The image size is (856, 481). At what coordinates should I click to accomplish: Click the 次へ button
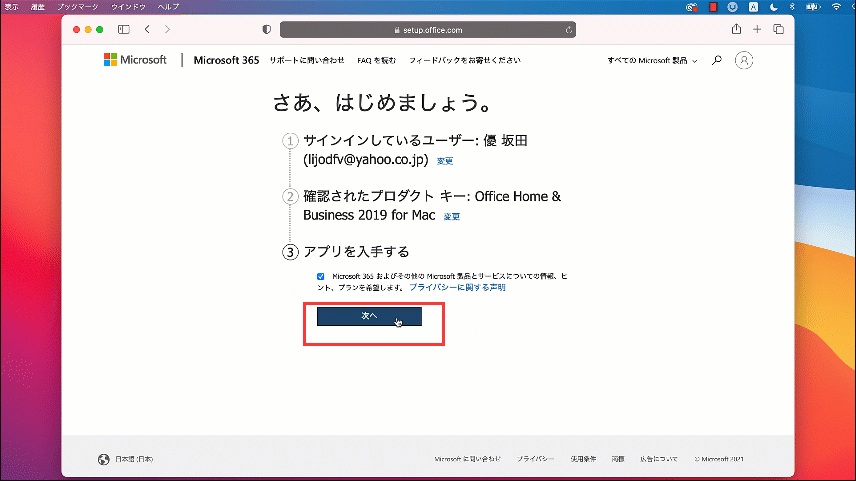pos(369,316)
